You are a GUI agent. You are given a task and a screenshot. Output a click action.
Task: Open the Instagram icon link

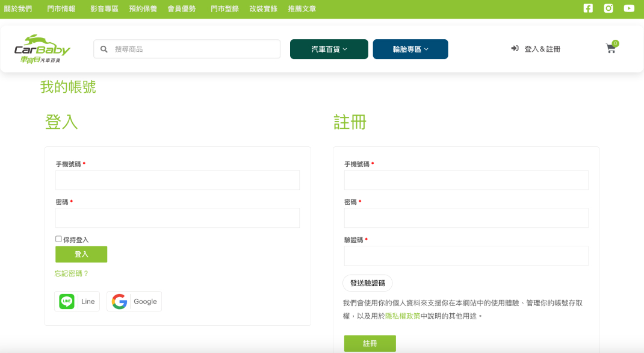point(608,8)
